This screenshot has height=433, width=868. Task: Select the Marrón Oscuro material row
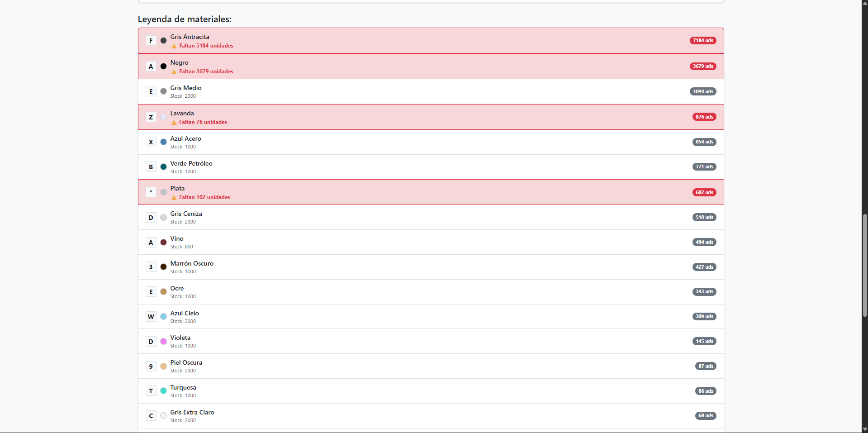431,267
